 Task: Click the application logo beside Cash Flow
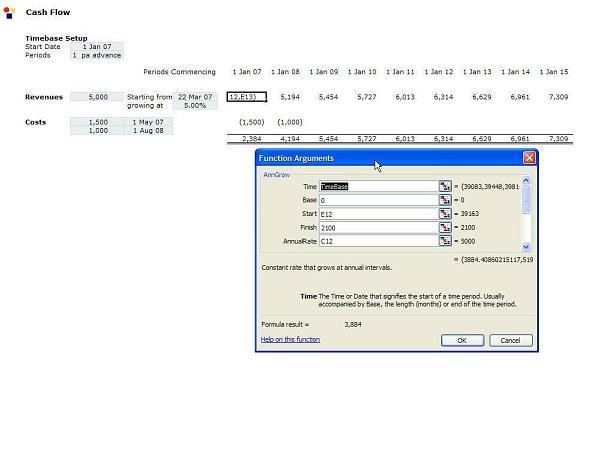[x=9, y=12]
